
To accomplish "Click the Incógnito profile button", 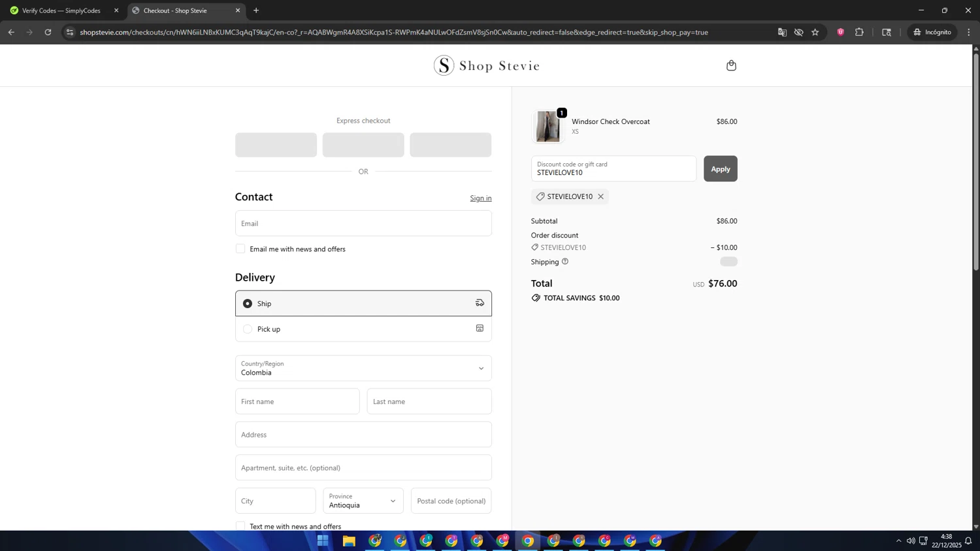I will click(x=932, y=32).
